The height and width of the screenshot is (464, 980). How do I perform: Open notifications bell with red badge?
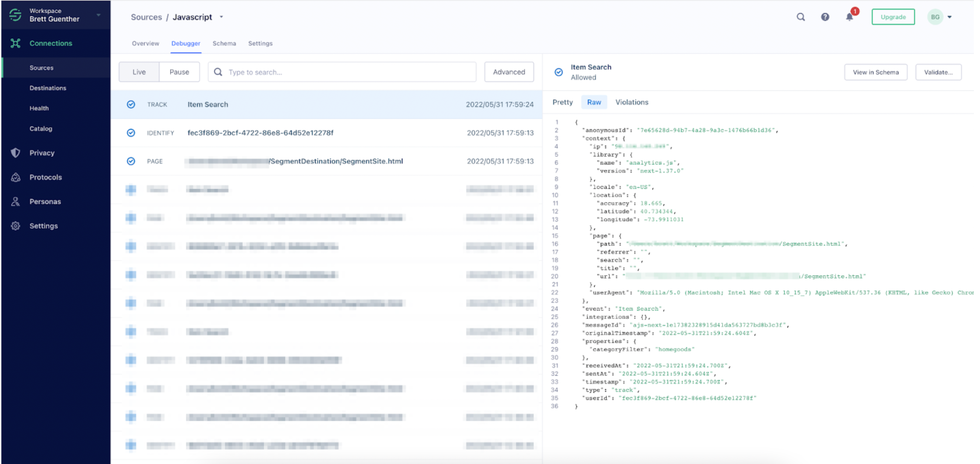tap(849, 17)
